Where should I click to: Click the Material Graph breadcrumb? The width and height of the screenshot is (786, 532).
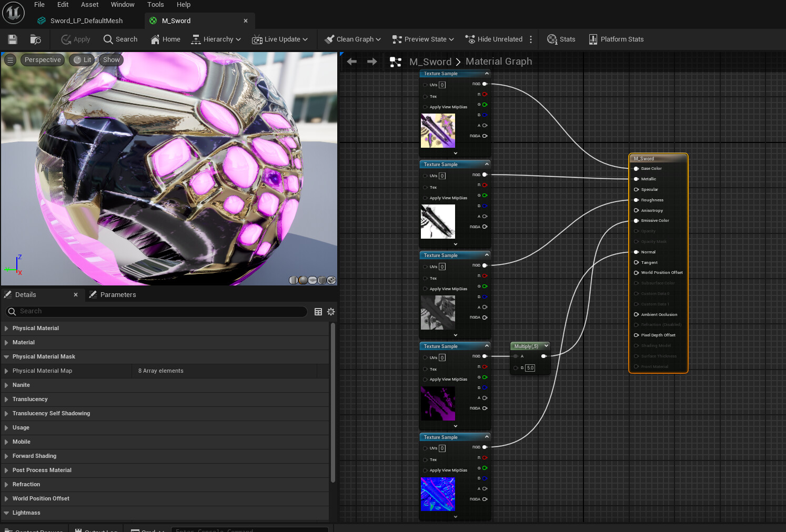pos(499,62)
